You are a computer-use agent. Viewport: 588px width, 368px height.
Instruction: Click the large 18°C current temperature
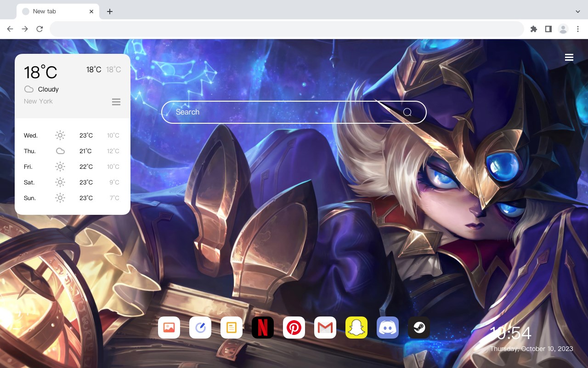click(40, 72)
